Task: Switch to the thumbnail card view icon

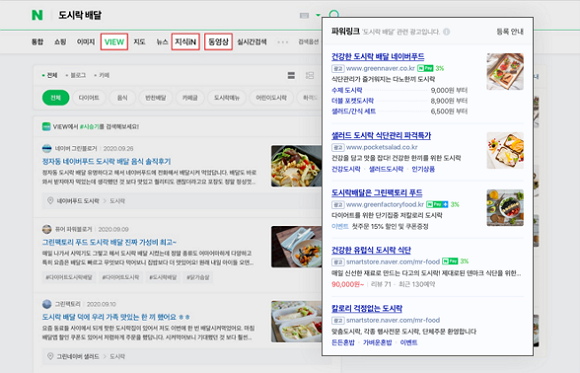Action: coord(310,75)
